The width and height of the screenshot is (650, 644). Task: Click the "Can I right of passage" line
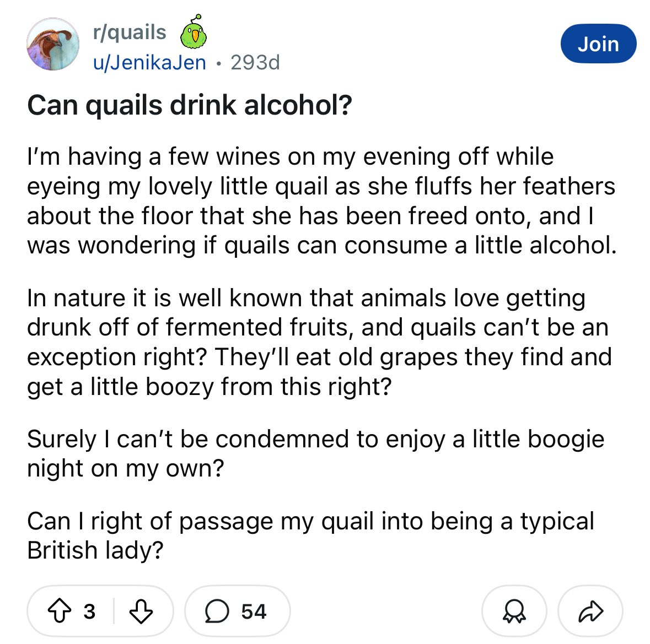pyautogui.click(x=310, y=521)
